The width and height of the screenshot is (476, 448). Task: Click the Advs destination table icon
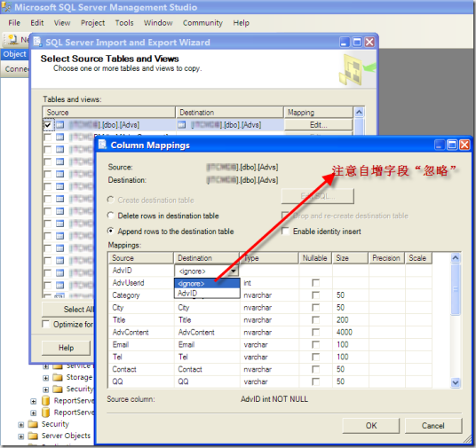click(182, 125)
